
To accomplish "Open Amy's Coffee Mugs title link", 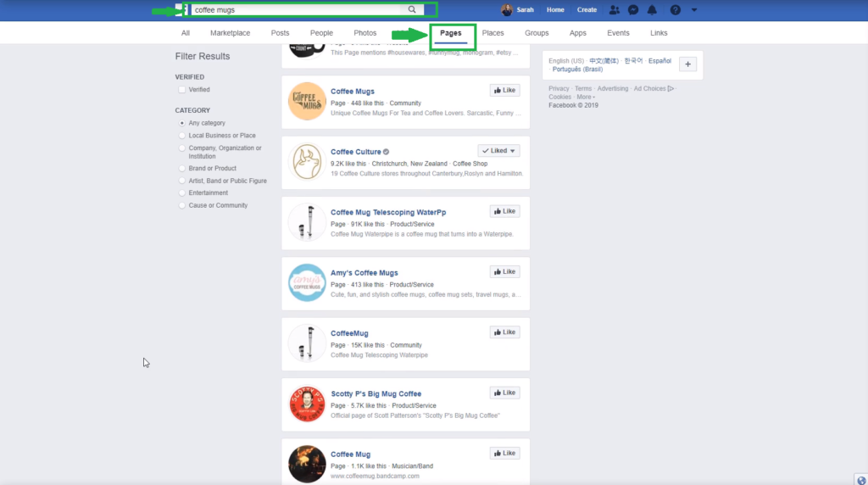I will click(x=364, y=273).
